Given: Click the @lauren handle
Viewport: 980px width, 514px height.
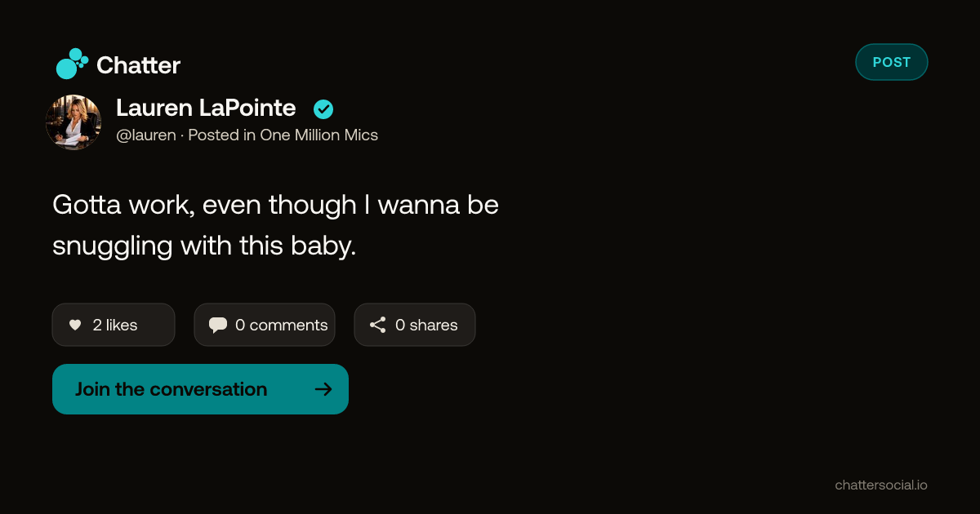Looking at the screenshot, I should coord(146,135).
